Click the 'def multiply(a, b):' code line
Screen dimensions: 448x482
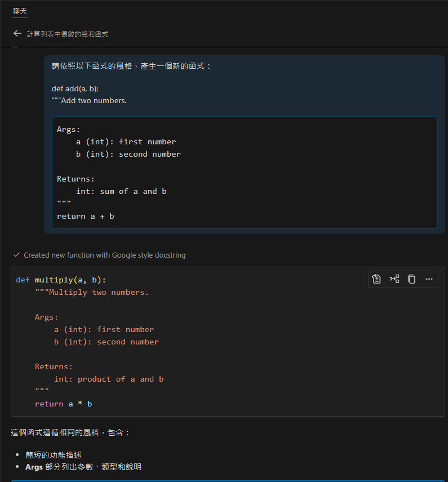pos(61,280)
